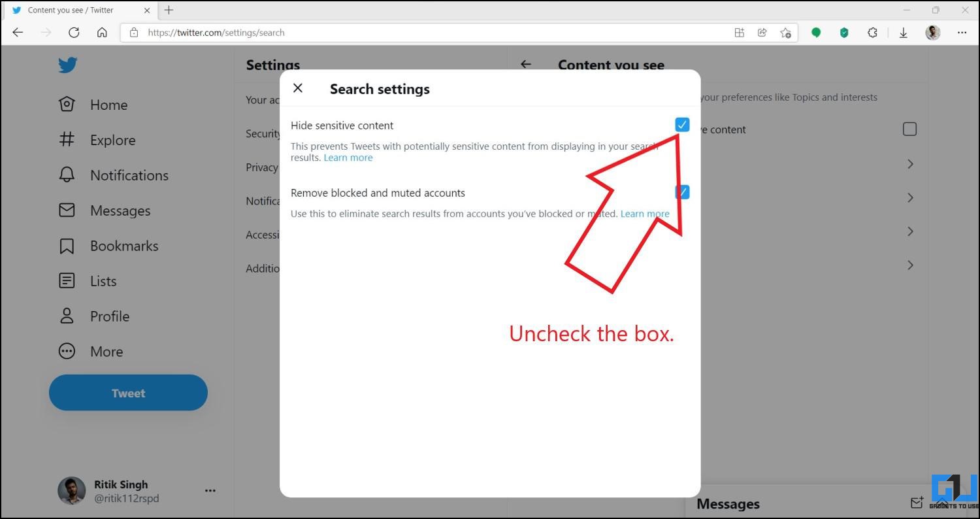This screenshot has width=980, height=519.
Task: Toggle the display sensitive content checkbox behind dialog
Action: [x=909, y=129]
